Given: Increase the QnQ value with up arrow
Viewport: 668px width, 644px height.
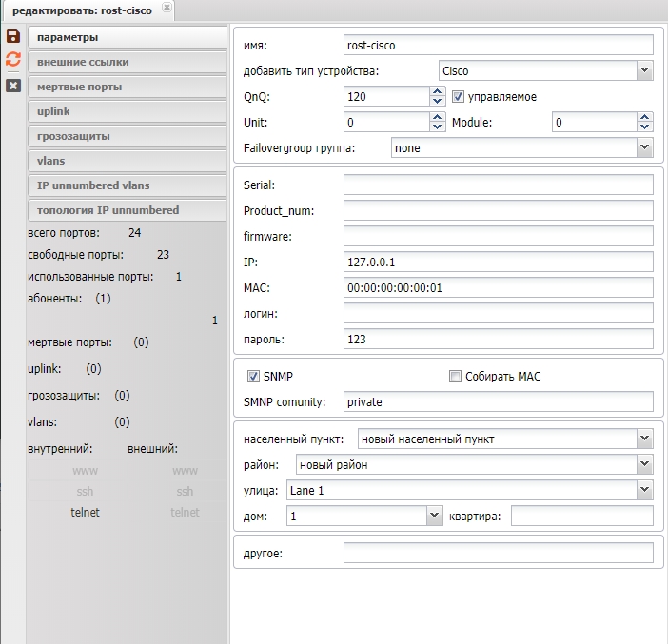Looking at the screenshot, I should coord(438,92).
